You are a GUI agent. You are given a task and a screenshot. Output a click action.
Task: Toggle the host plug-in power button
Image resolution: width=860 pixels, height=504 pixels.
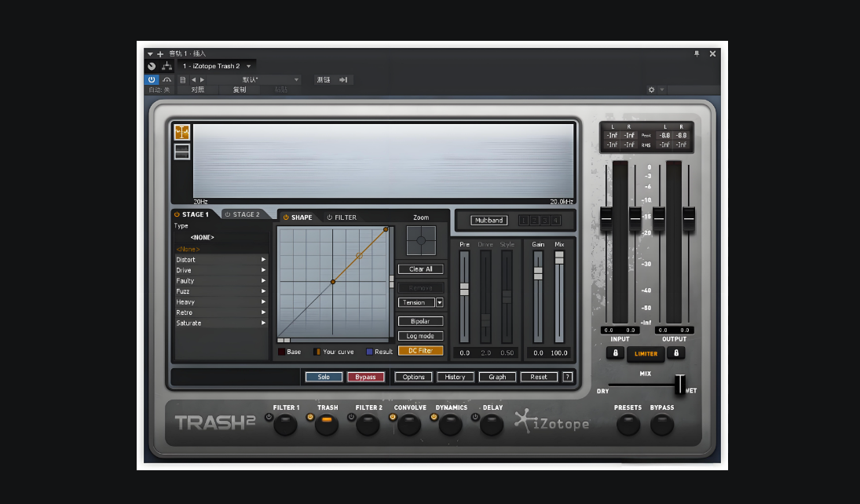[152, 80]
